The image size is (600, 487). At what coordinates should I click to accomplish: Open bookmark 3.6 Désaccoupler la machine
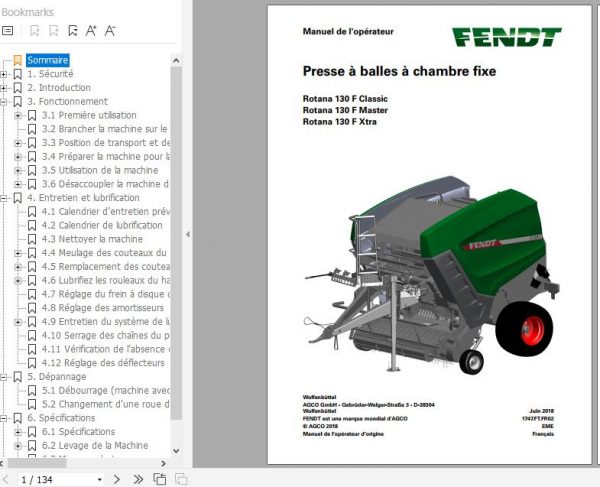point(105,184)
